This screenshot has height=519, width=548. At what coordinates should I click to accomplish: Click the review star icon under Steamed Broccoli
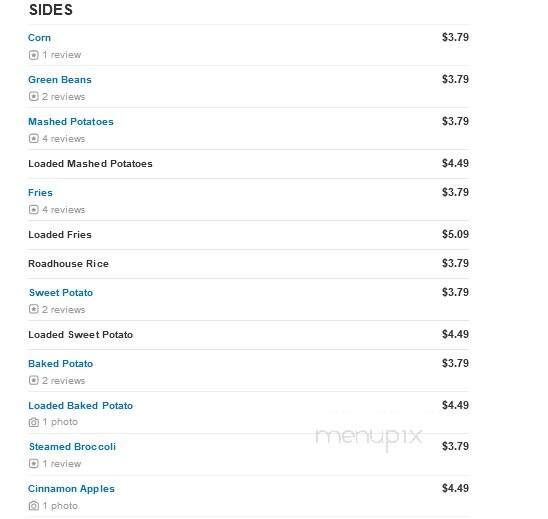coord(34,464)
